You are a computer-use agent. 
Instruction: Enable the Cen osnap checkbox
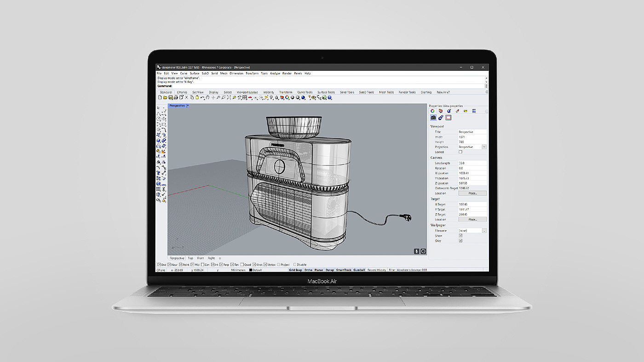click(x=202, y=265)
